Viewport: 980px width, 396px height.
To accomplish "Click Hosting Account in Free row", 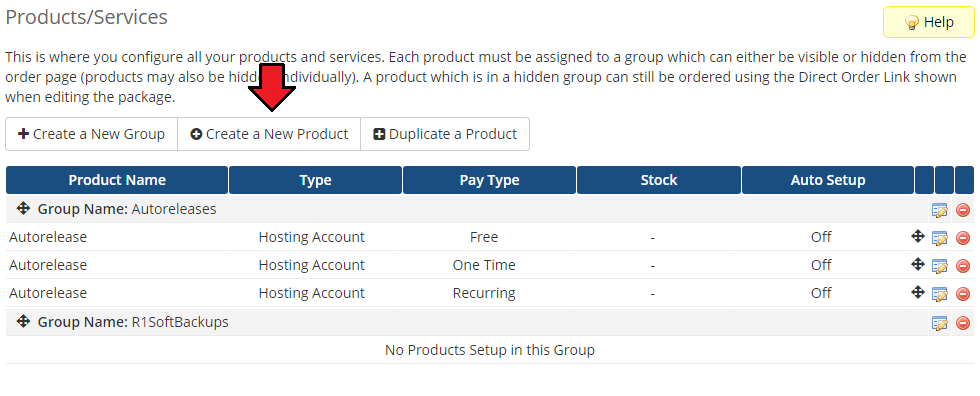I will coord(311,237).
